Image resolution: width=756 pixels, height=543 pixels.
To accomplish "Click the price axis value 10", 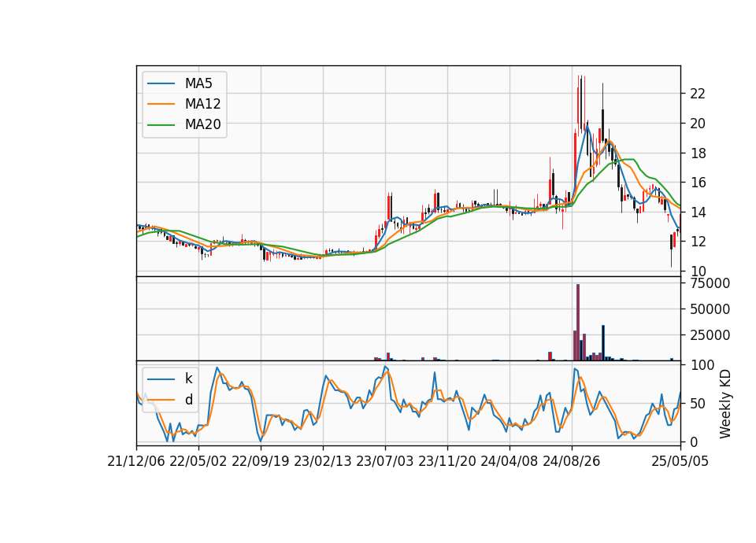I will (698, 271).
